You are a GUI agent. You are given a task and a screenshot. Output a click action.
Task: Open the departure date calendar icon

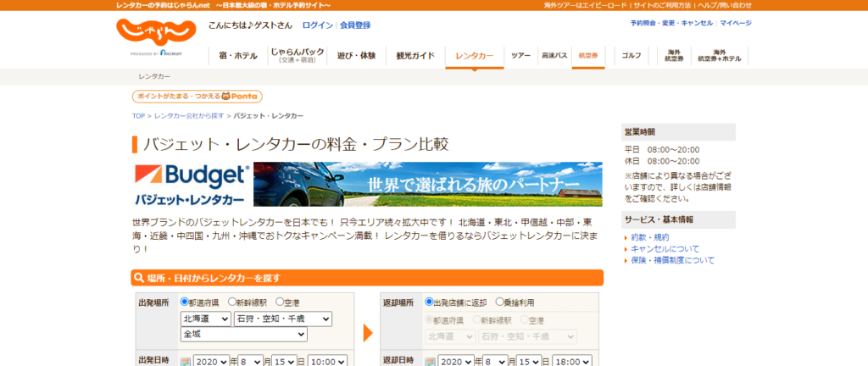185,361
